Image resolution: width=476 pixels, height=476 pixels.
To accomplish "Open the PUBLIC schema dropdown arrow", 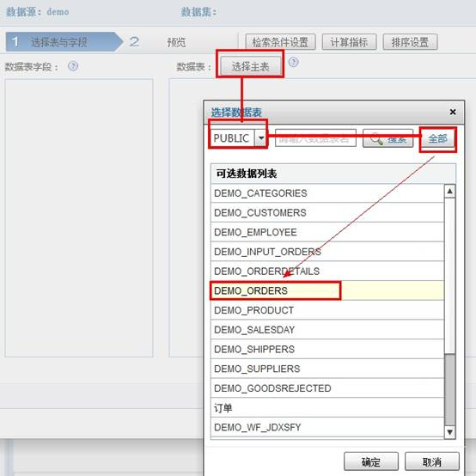I will point(260,138).
